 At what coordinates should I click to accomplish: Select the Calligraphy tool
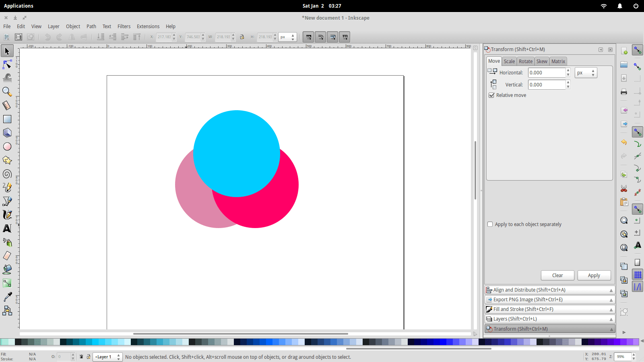coord(7,215)
